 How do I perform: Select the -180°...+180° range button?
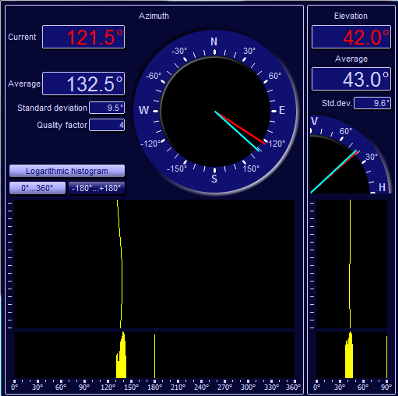(97, 188)
